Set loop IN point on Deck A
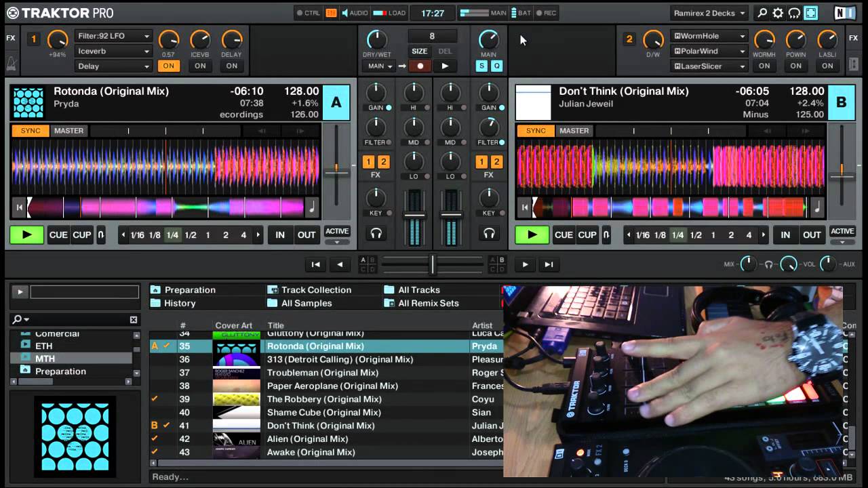 click(x=280, y=235)
